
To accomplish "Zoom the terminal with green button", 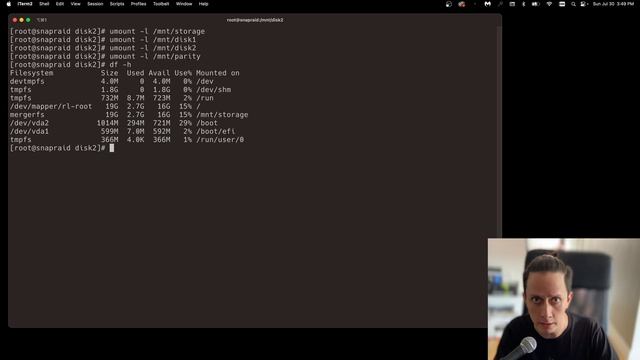I will (28, 20).
